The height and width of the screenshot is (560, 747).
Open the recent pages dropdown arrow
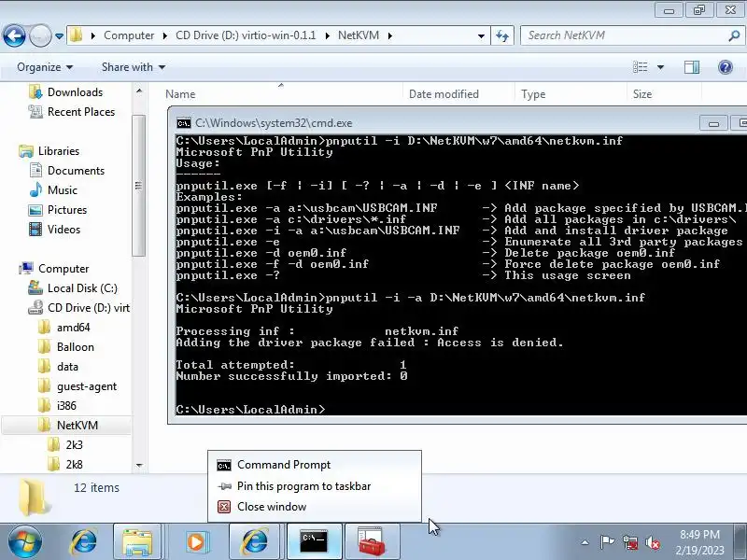pyautogui.click(x=59, y=36)
